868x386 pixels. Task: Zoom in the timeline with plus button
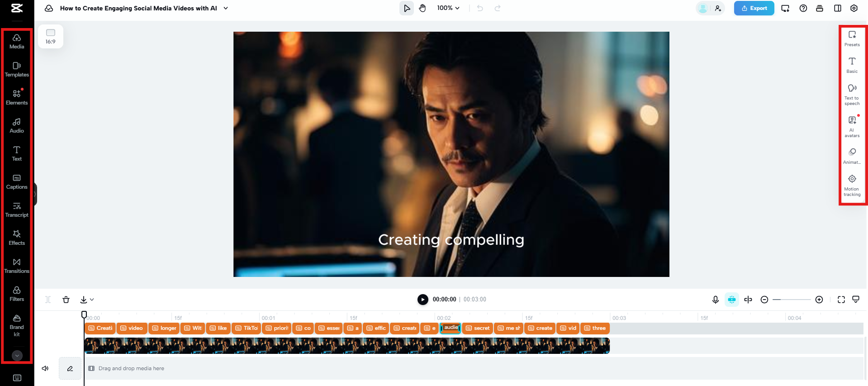(819, 300)
